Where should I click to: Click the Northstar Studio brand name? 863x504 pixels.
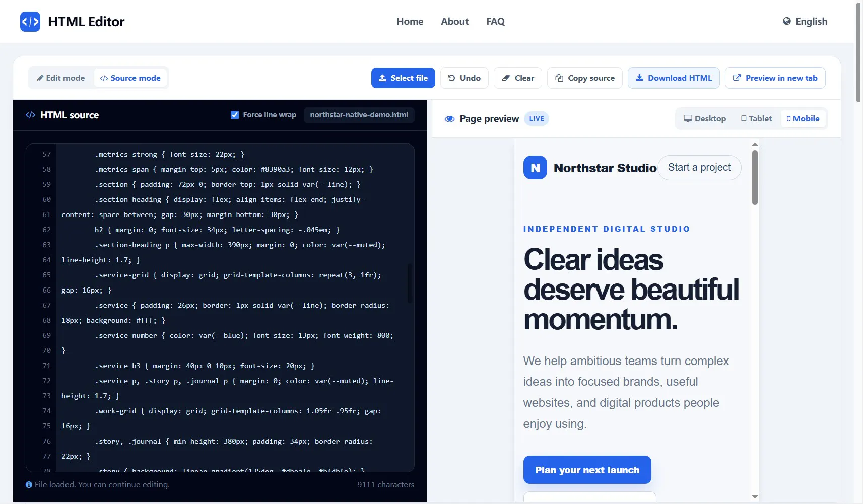point(605,168)
